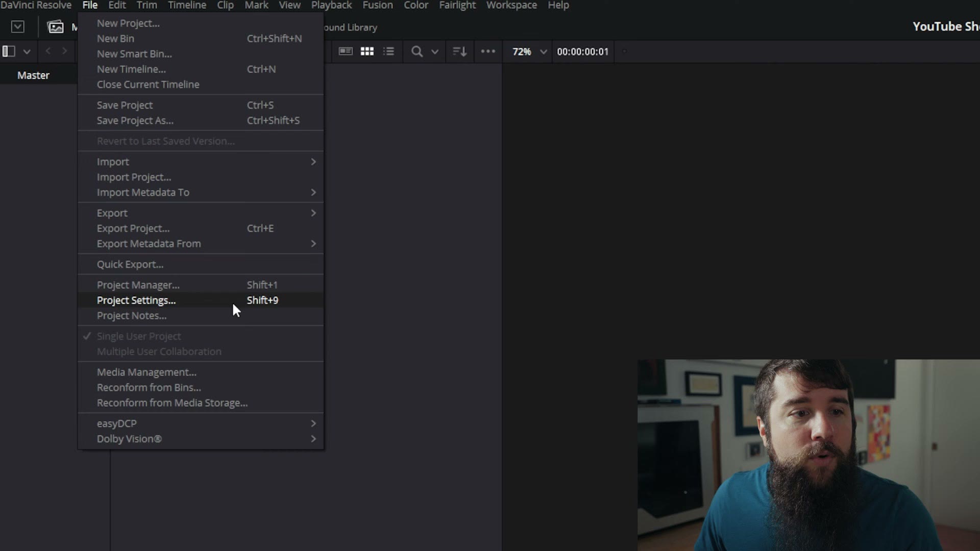980x551 pixels.
Task: Click the search magnifier icon
Action: (x=417, y=52)
